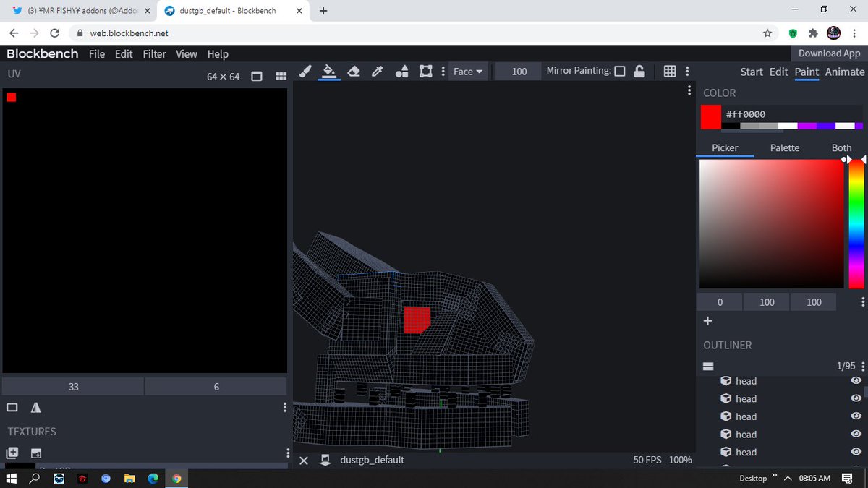Click the Download App link
The width and height of the screenshot is (868, 488).
[x=828, y=53]
